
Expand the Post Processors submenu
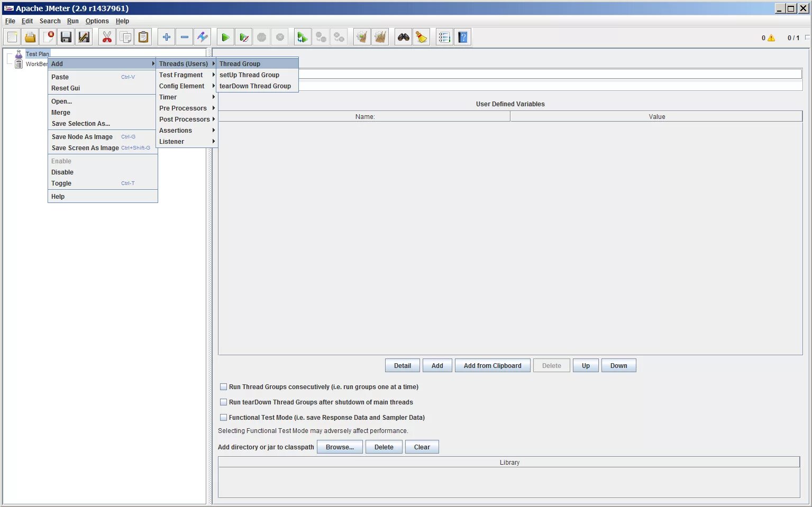(187, 119)
